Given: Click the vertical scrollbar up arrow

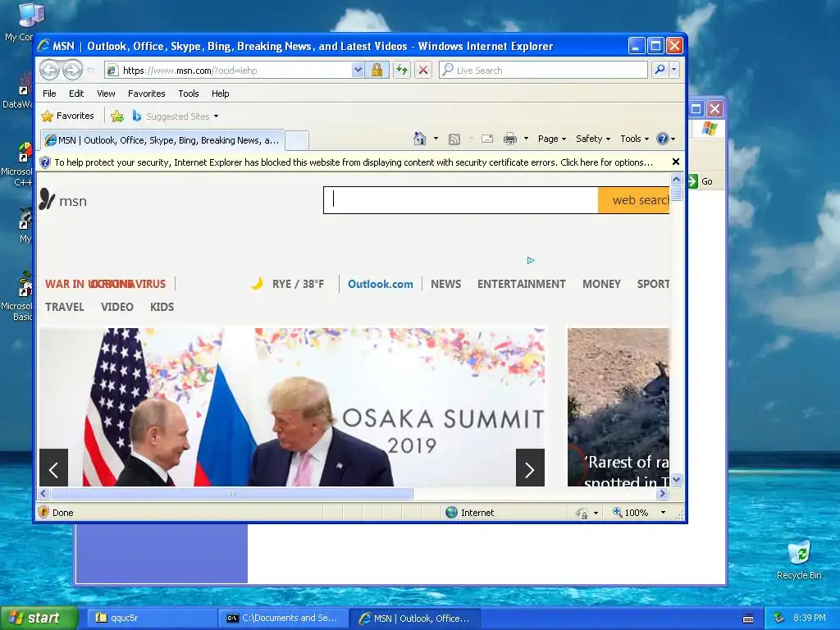Looking at the screenshot, I should point(676,180).
